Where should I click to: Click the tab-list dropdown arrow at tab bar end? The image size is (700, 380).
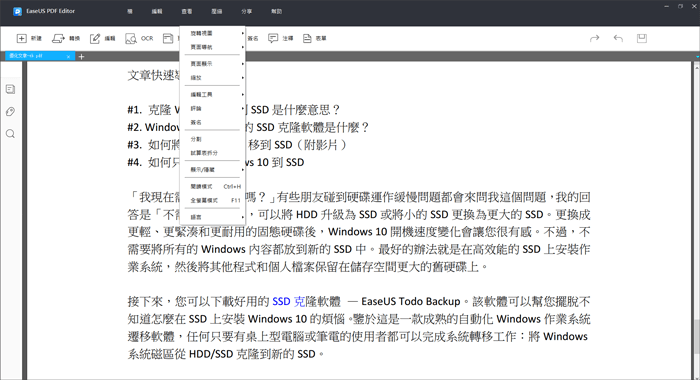click(697, 57)
